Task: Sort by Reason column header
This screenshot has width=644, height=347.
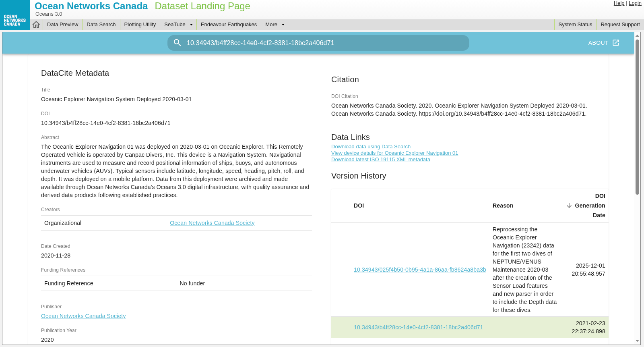Action: pyautogui.click(x=503, y=206)
